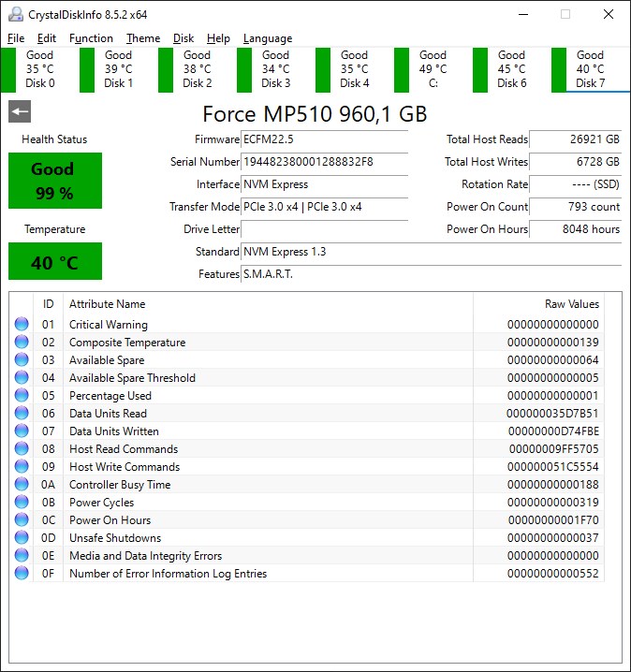Click the back arrow disk navigation button
The width and height of the screenshot is (631, 672).
coord(20,111)
